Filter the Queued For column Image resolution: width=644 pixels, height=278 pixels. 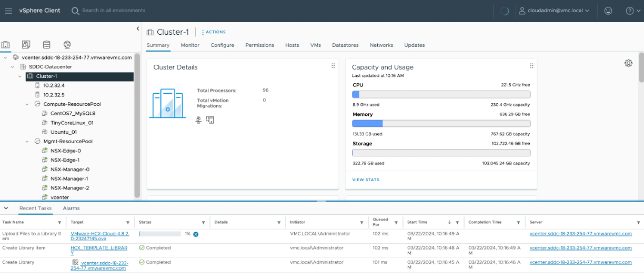[x=396, y=223]
